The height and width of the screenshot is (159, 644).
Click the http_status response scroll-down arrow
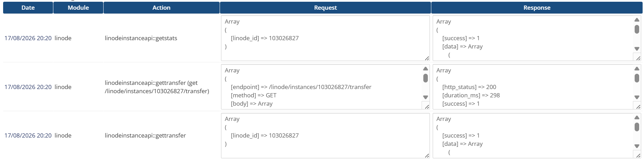tap(637, 97)
